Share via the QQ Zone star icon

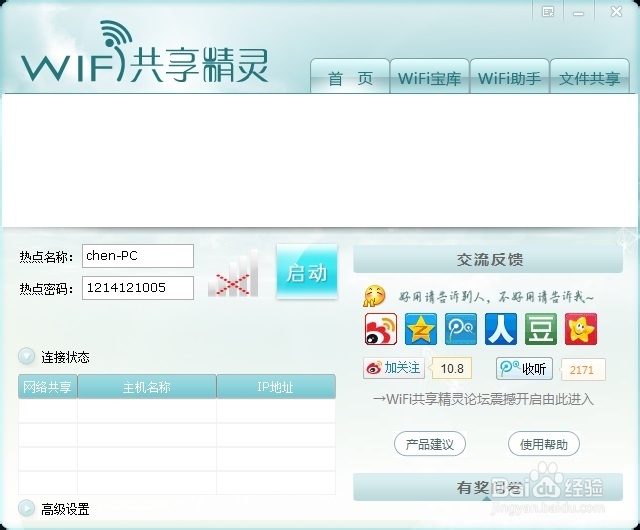coord(421,329)
